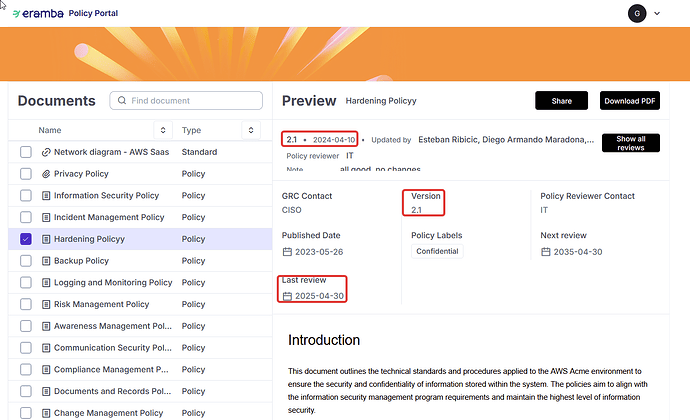Check the Change Management Policy checkbox
690x420 pixels.
26,413
